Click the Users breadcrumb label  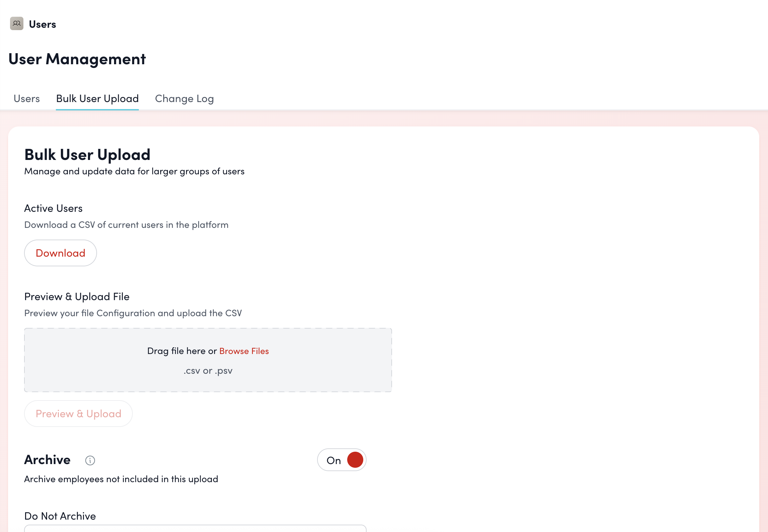click(42, 24)
